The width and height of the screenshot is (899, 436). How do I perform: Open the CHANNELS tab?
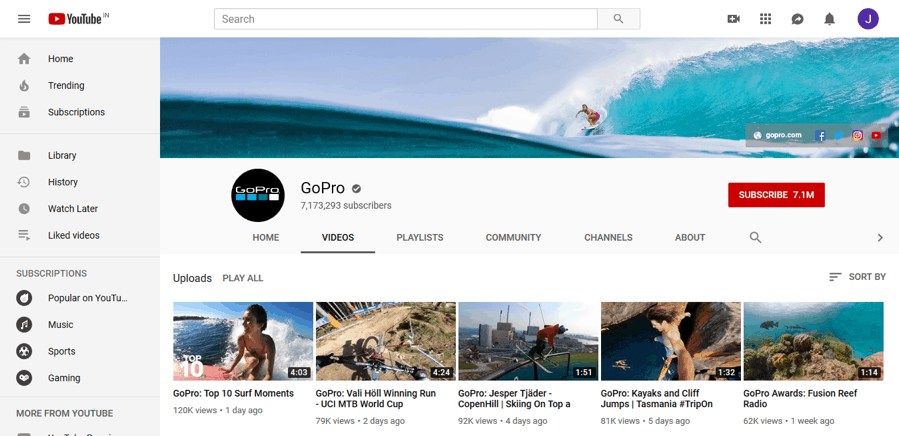pos(608,238)
